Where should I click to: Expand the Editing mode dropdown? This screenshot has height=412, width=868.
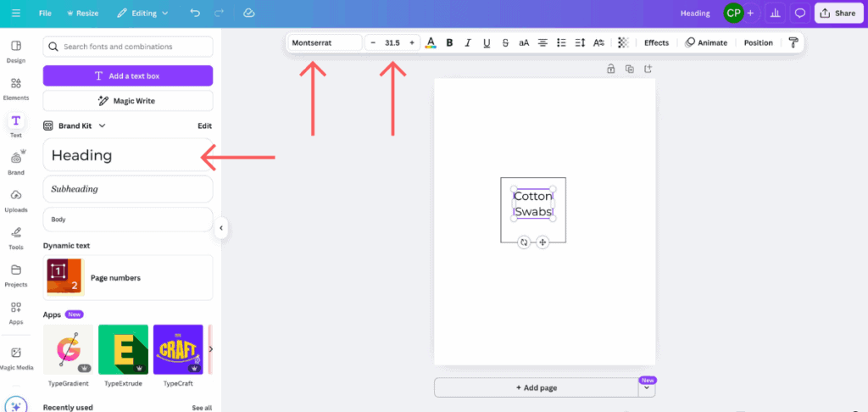point(142,14)
